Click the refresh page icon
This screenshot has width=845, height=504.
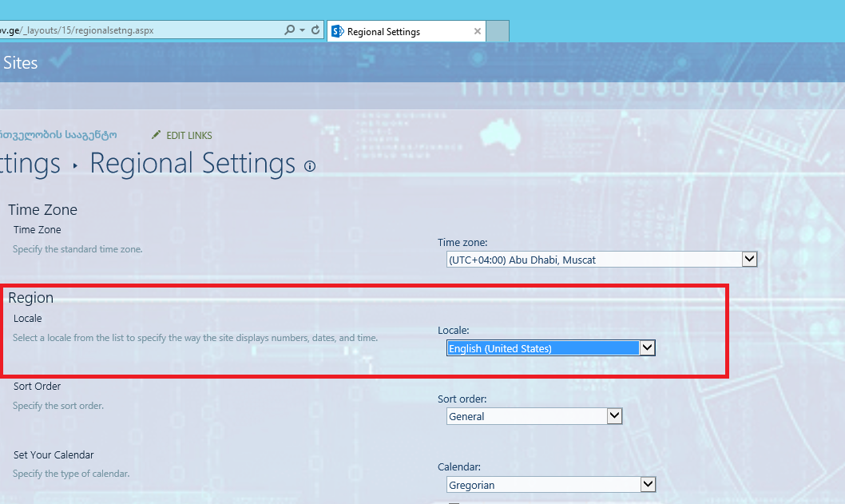315,30
